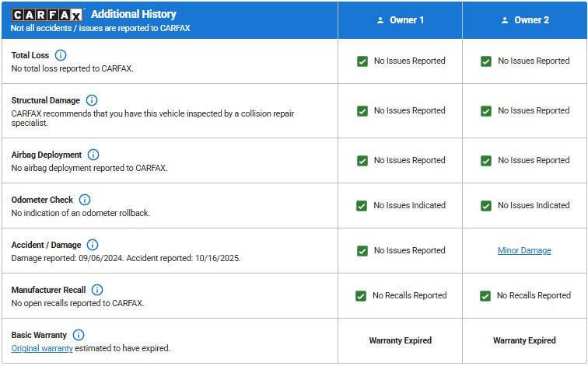
Task: Click Owner 1 Total Loss green checkmark
Action: 362,61
